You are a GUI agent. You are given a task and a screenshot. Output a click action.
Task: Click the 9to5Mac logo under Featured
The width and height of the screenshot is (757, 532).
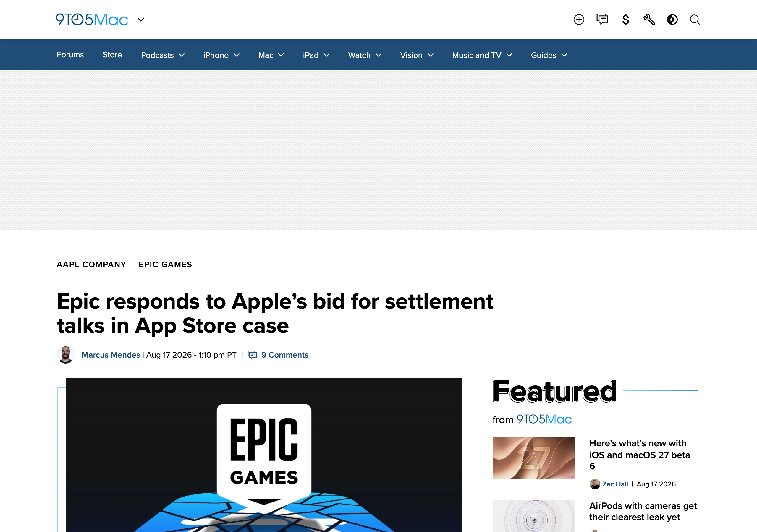544,419
